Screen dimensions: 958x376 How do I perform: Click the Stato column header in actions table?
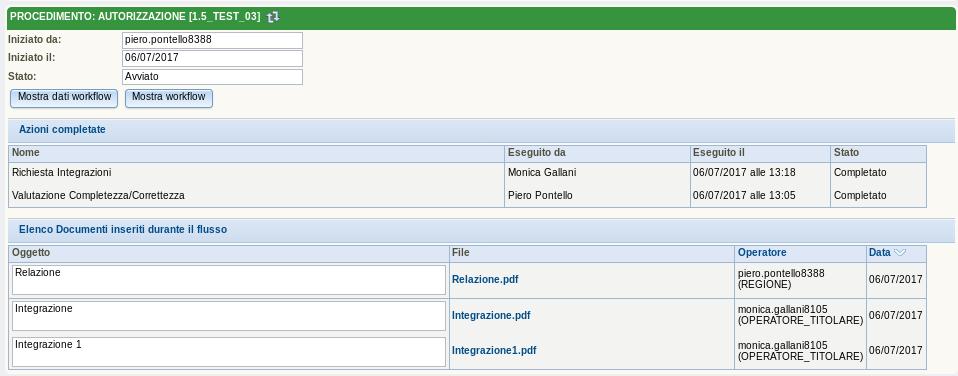coord(878,153)
